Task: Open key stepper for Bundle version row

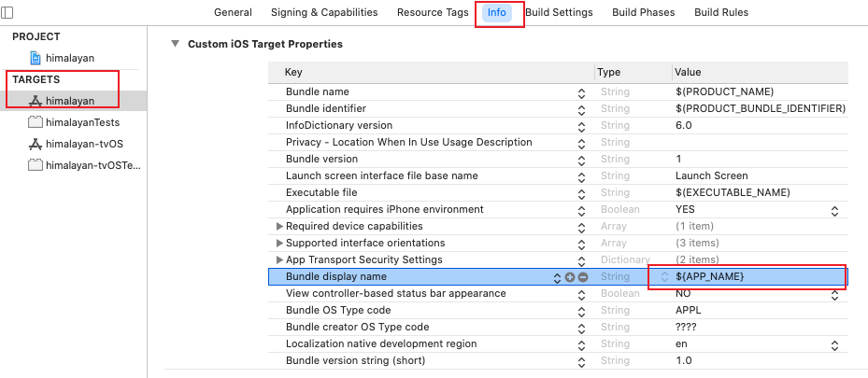Action: pos(581,161)
